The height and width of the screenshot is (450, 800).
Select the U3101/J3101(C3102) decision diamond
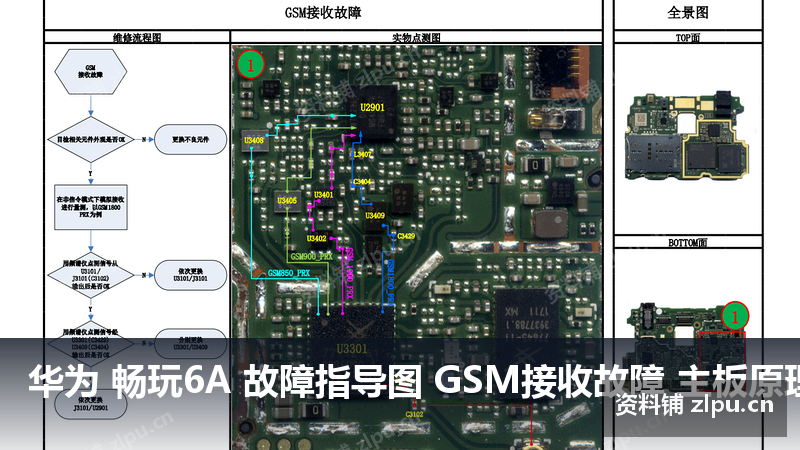click(x=91, y=276)
